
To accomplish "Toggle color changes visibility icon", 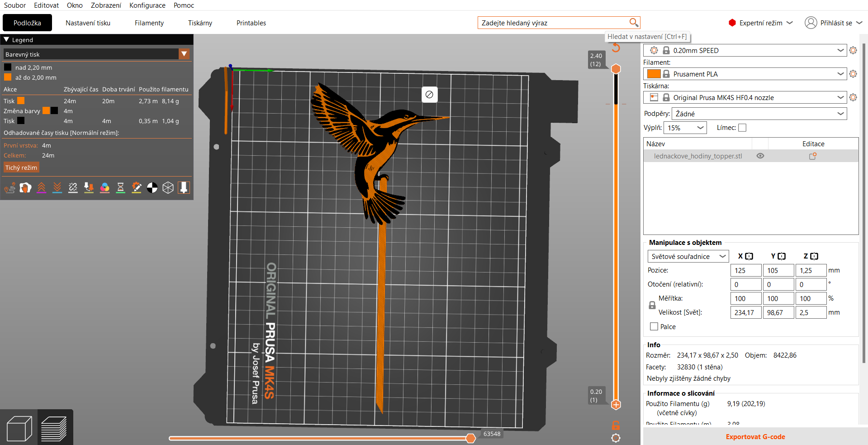I will [x=104, y=188].
